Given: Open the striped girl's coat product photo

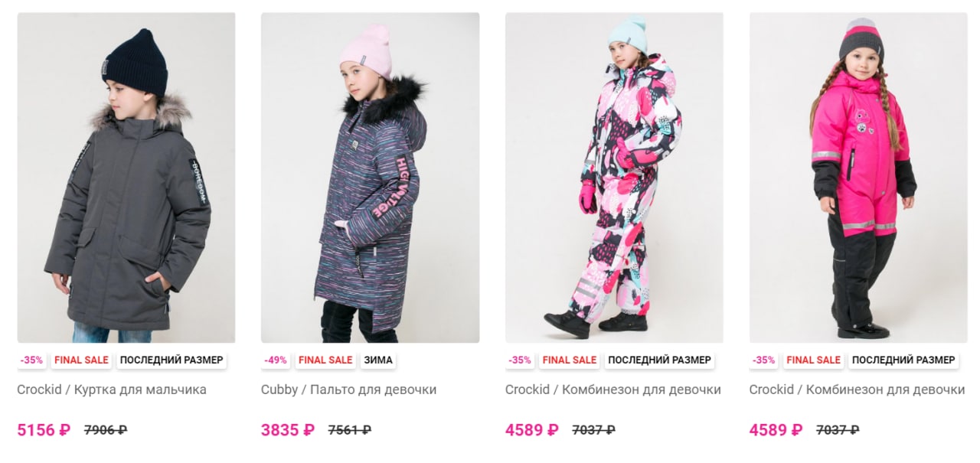Looking at the screenshot, I should pos(370,178).
